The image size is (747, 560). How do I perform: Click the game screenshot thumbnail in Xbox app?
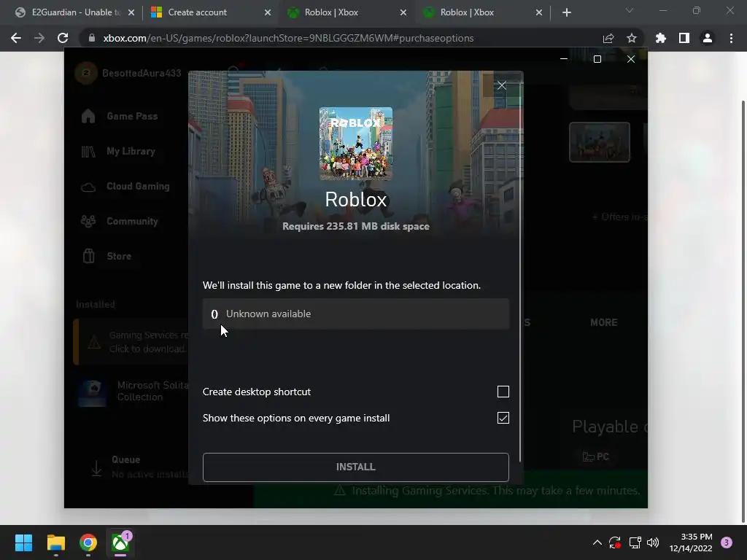[600, 142]
